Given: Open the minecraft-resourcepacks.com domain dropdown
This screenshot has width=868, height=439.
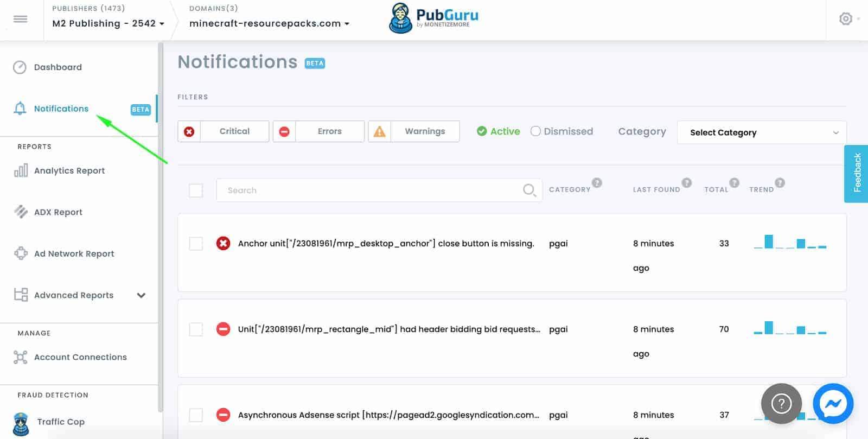Looking at the screenshot, I should [270, 23].
